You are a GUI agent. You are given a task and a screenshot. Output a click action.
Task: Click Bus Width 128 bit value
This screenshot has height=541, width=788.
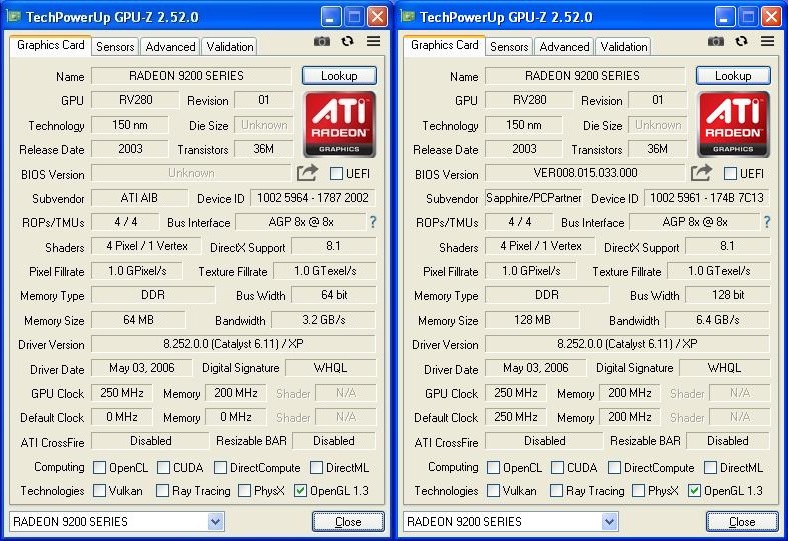728,295
